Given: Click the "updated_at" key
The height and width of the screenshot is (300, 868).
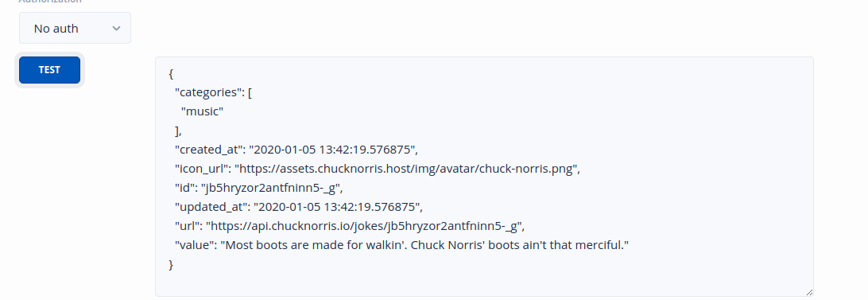Looking at the screenshot, I should (x=211, y=207).
